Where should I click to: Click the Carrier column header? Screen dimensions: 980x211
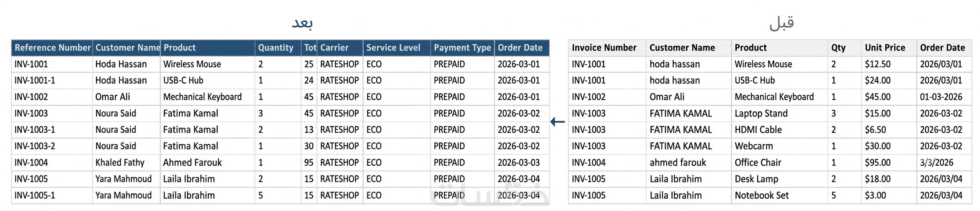(x=340, y=47)
